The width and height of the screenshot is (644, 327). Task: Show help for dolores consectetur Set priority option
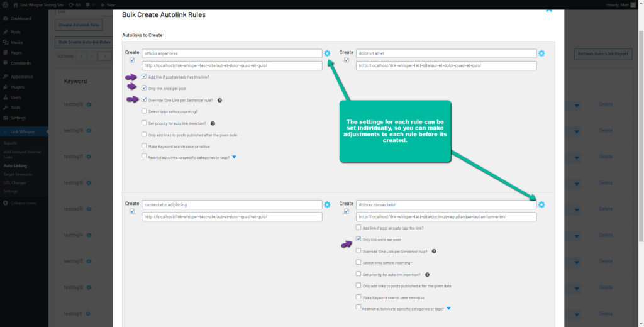pos(427,275)
